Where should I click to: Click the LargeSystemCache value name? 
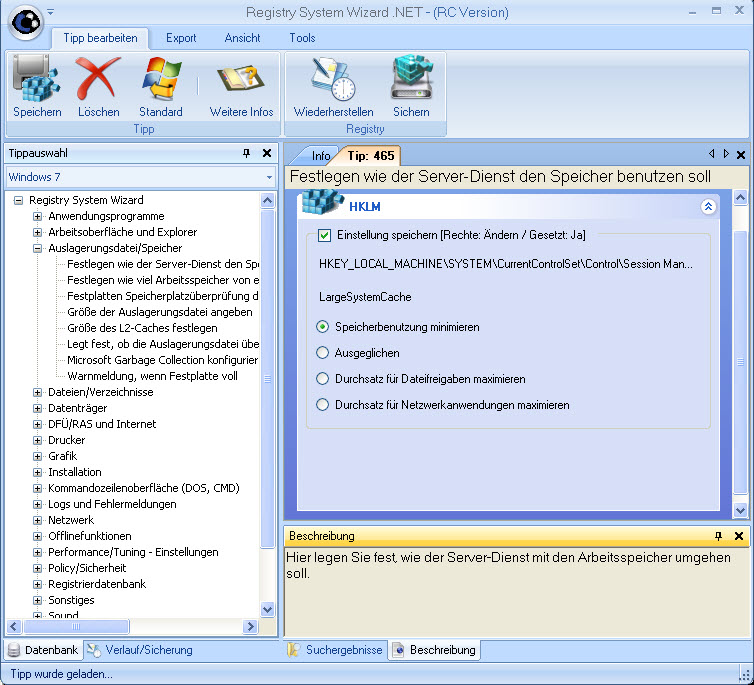(x=365, y=297)
